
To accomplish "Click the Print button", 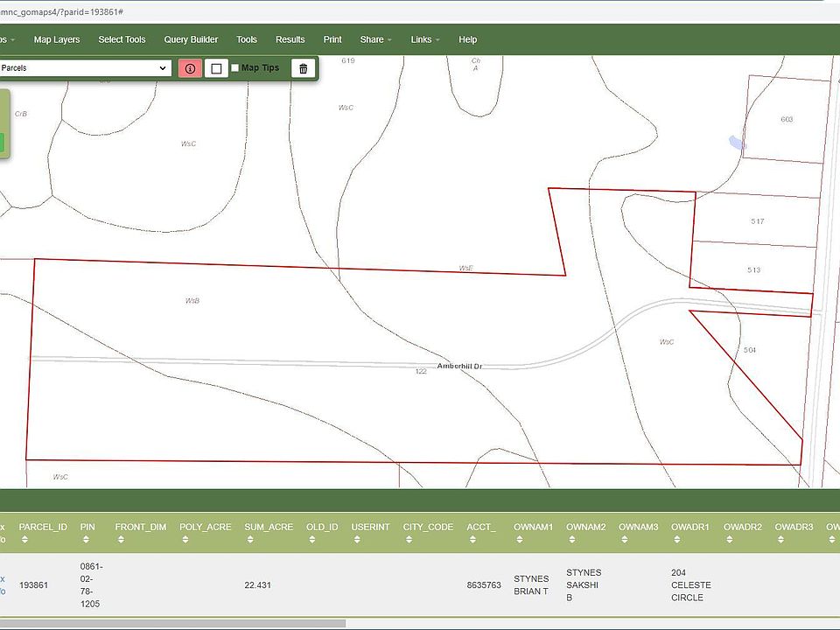I will tap(332, 39).
